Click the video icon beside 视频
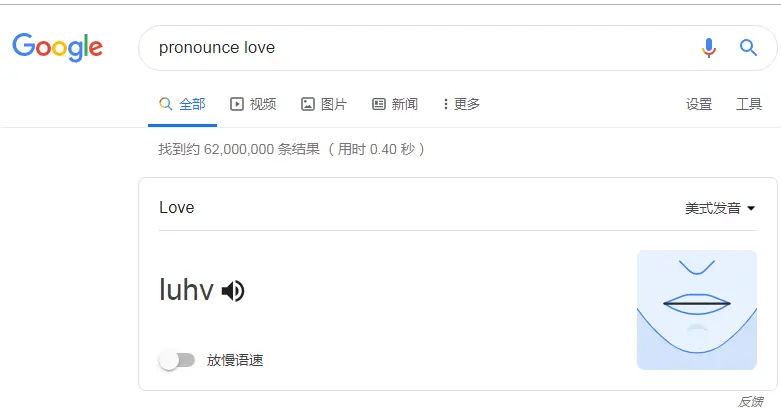This screenshot has height=418, width=781. click(237, 104)
